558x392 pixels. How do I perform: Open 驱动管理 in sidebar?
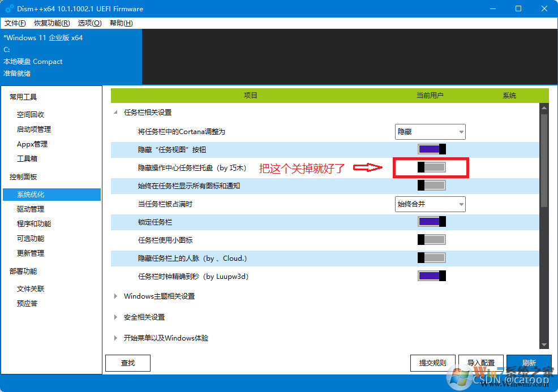(x=31, y=209)
